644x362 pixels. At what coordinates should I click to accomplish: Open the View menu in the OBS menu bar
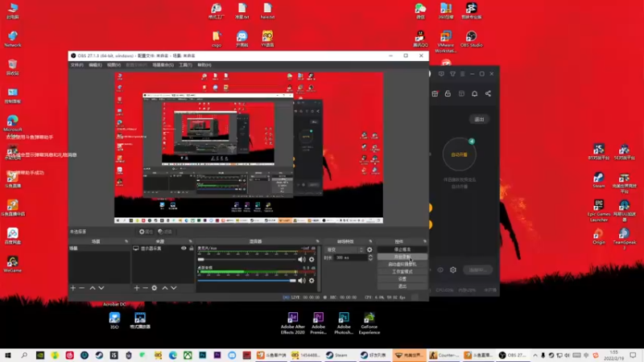tap(114, 65)
